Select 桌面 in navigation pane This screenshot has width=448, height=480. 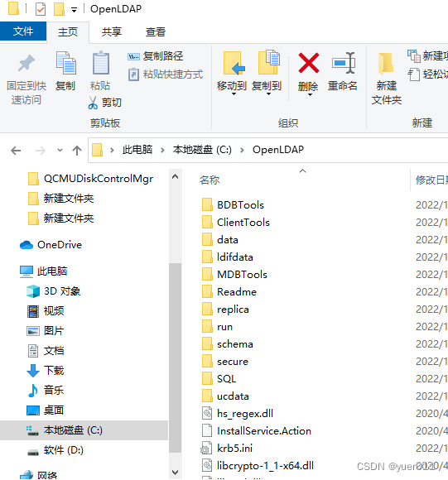tap(45, 410)
